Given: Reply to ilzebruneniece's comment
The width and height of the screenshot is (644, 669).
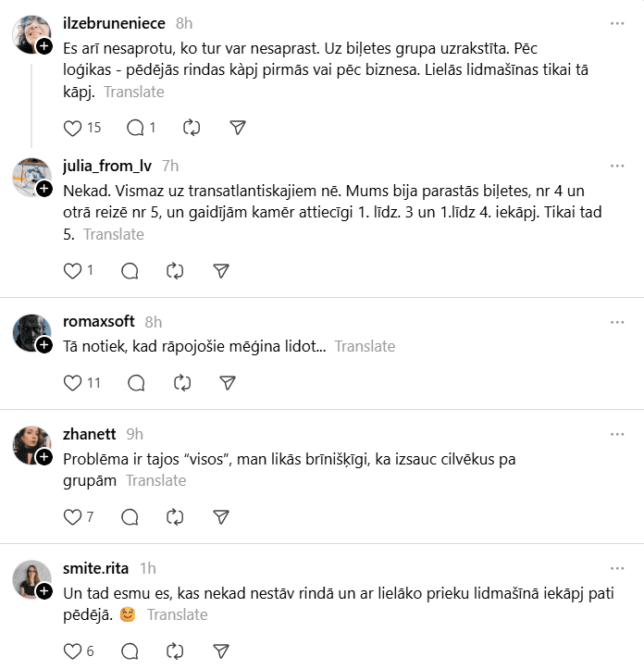Looking at the screenshot, I should [x=135, y=128].
